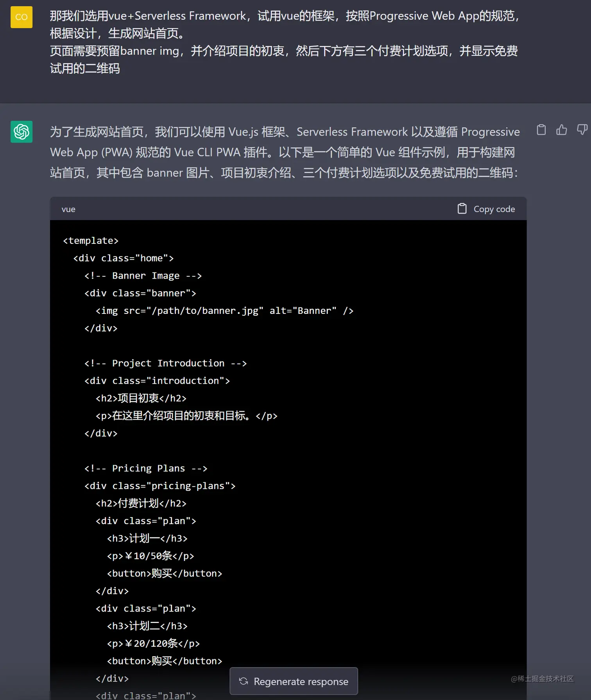Click the yellow CO user avatar
Screen dimensions: 591x700
point(21,17)
